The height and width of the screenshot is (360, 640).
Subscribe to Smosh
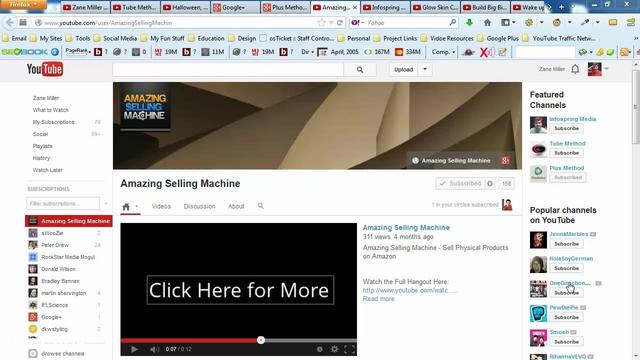[567, 342]
